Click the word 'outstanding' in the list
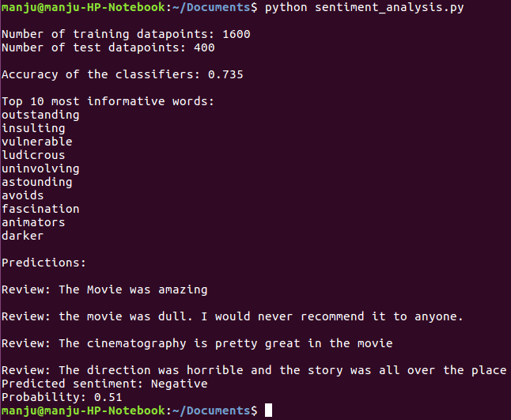 click(40, 115)
